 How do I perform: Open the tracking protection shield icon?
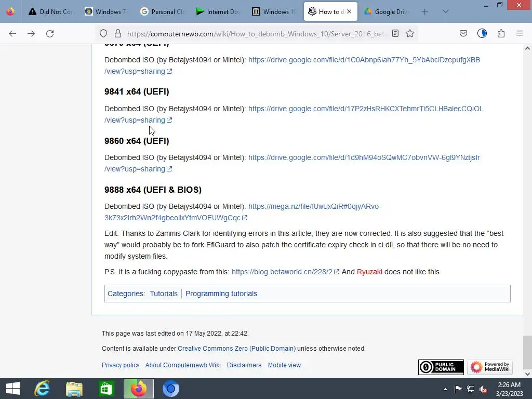click(103, 34)
